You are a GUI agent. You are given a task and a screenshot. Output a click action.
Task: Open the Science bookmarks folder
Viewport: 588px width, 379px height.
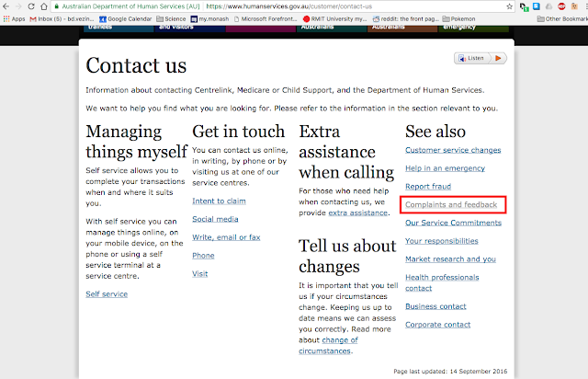(x=171, y=18)
